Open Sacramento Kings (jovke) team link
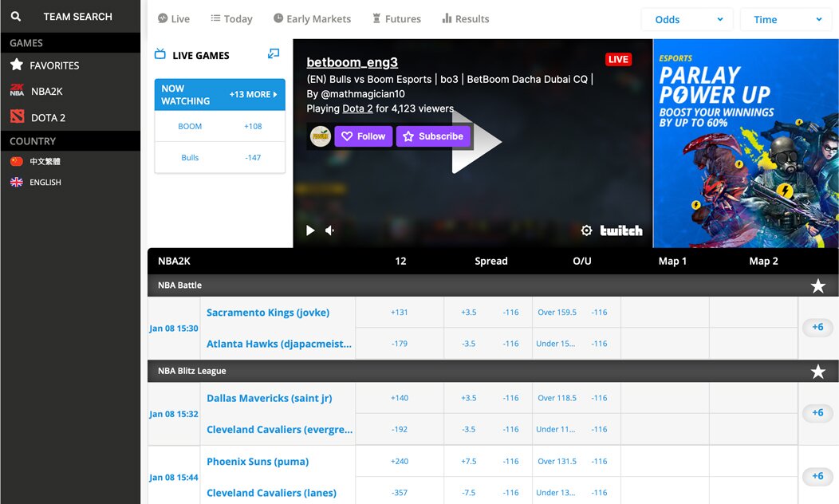839x504 pixels. [268, 313]
